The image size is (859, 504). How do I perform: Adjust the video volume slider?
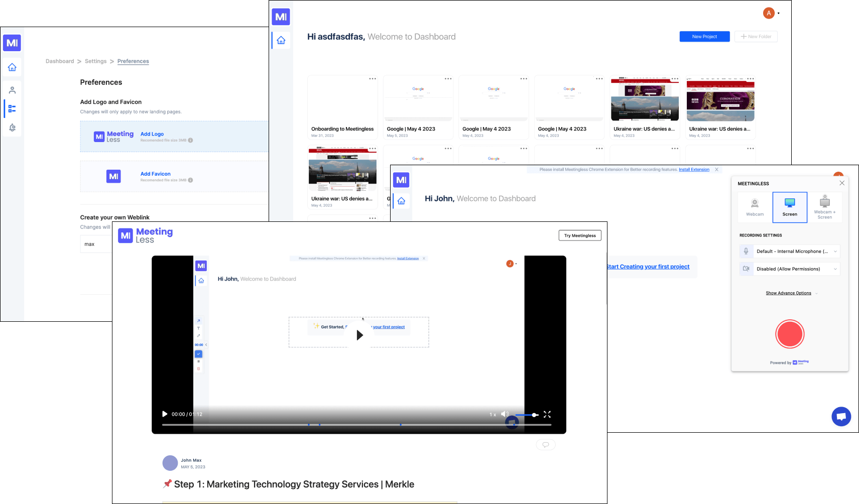point(527,415)
